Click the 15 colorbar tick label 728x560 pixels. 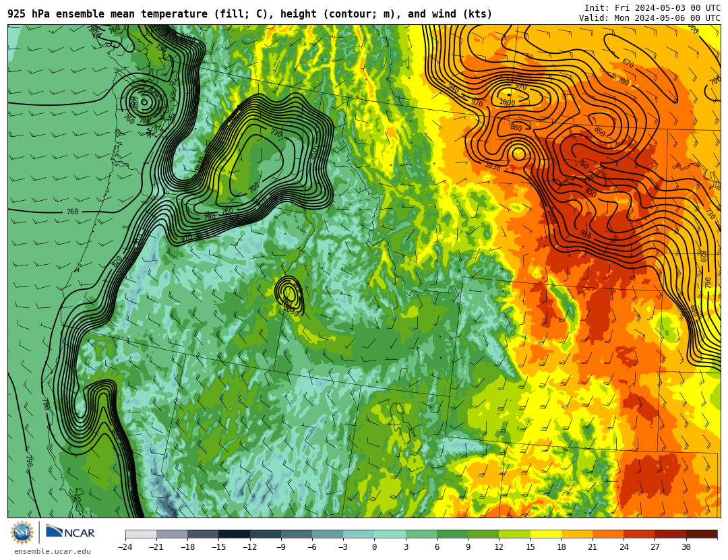pyautogui.click(x=530, y=547)
